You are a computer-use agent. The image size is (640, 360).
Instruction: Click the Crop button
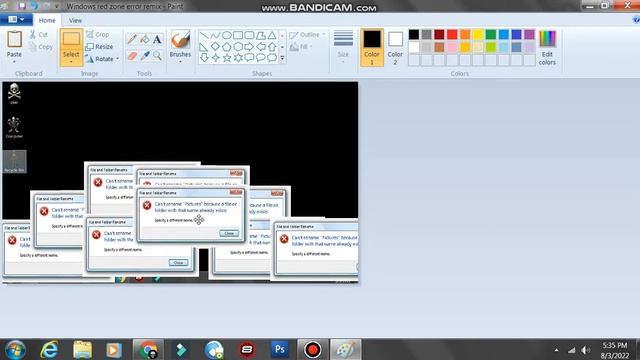click(98, 35)
